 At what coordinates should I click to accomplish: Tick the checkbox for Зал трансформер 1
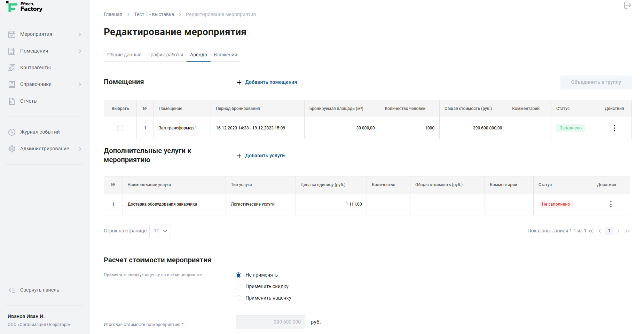click(x=120, y=128)
